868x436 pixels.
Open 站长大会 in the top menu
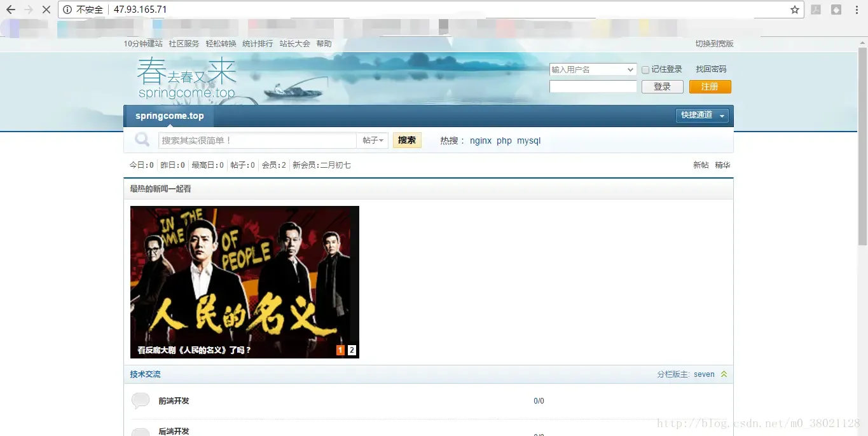pyautogui.click(x=294, y=44)
